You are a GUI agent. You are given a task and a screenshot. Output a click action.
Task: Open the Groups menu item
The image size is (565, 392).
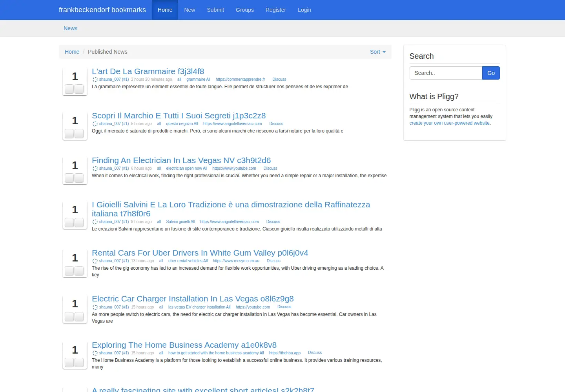[x=245, y=10]
